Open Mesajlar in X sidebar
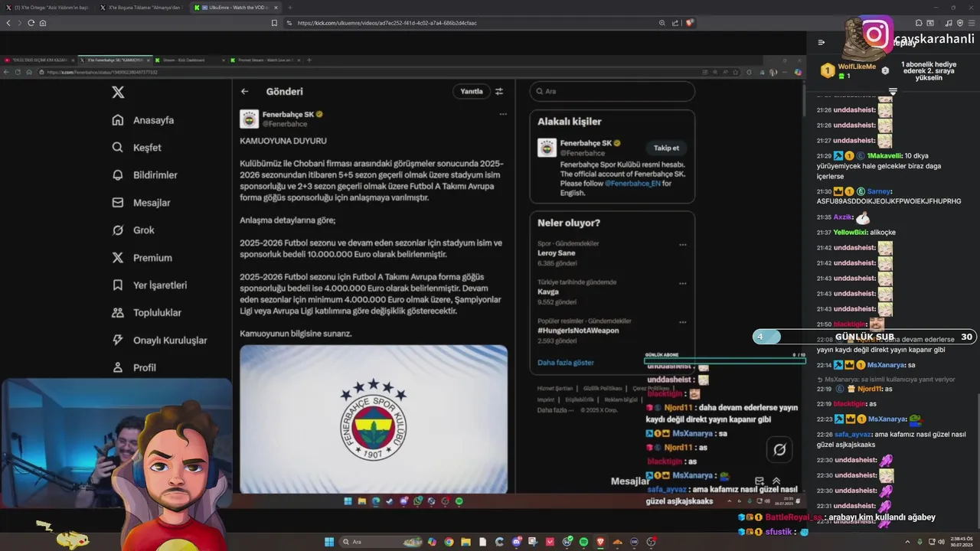Image resolution: width=980 pixels, height=551 pixels. pos(141,203)
